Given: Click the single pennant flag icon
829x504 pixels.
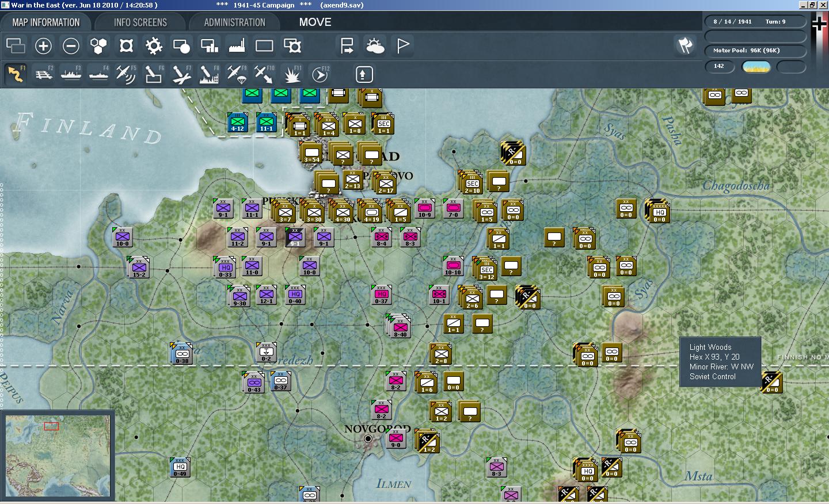Looking at the screenshot, I should click(x=402, y=45).
